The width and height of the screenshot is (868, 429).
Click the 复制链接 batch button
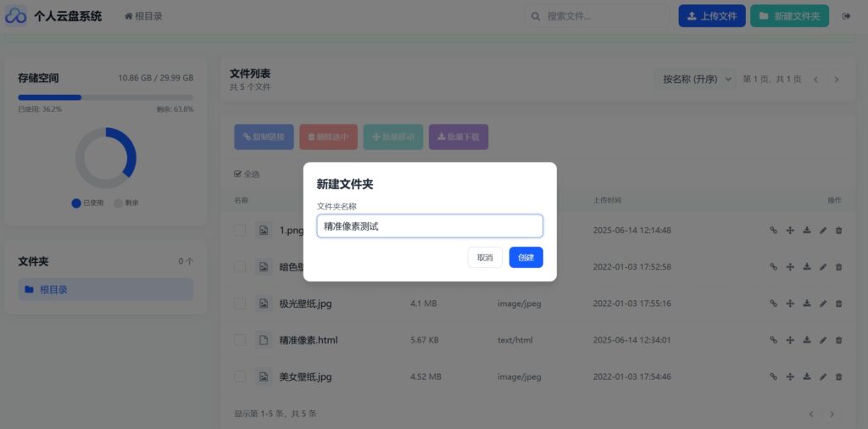point(264,136)
